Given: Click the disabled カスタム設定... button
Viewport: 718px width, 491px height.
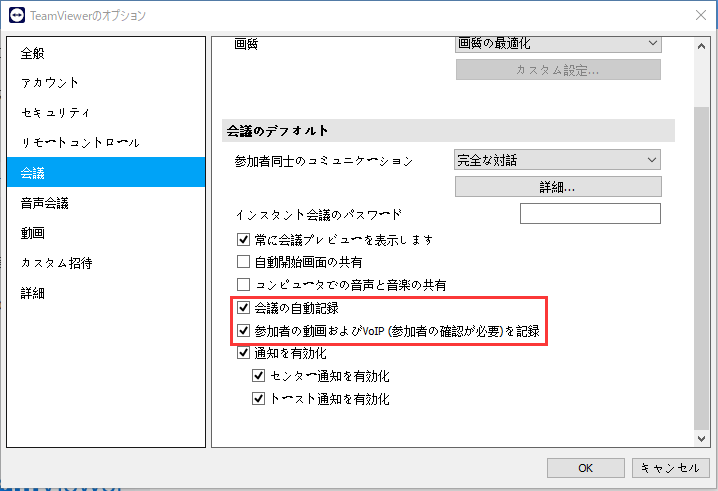Looking at the screenshot, I should point(558,70).
